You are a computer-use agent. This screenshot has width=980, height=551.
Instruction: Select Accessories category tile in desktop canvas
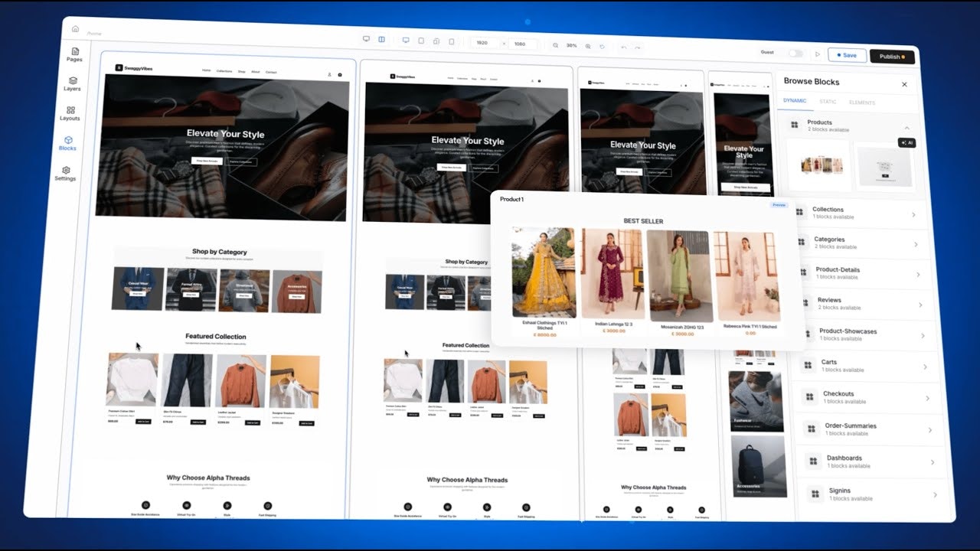point(297,291)
